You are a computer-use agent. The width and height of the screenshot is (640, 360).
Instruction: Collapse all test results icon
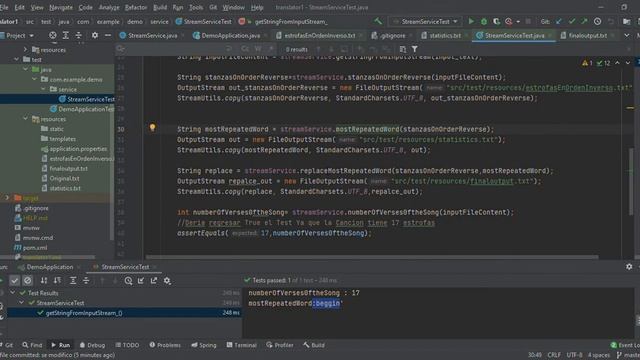(x=86, y=280)
